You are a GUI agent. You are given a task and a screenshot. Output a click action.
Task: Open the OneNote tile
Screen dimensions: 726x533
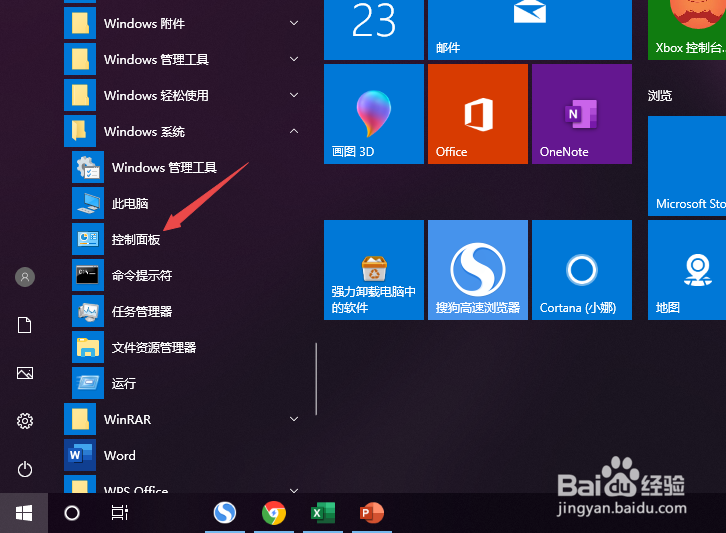582,114
